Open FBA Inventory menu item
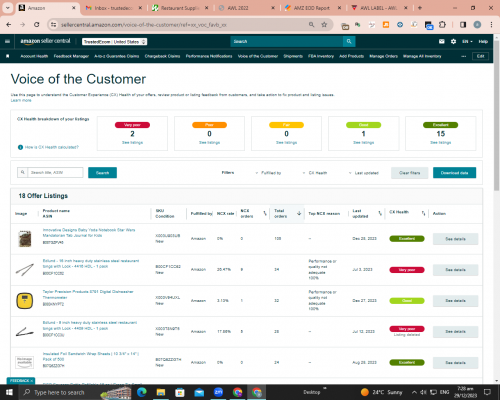 (321, 56)
